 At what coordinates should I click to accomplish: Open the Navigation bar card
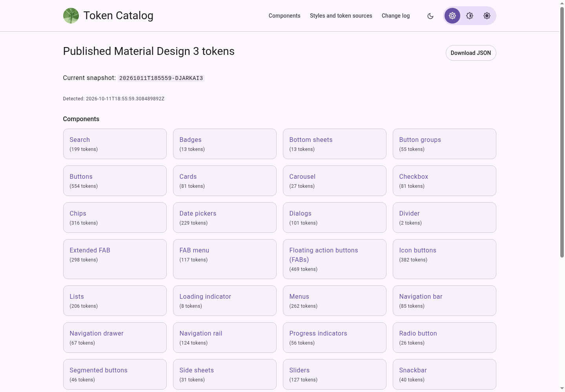(445, 301)
